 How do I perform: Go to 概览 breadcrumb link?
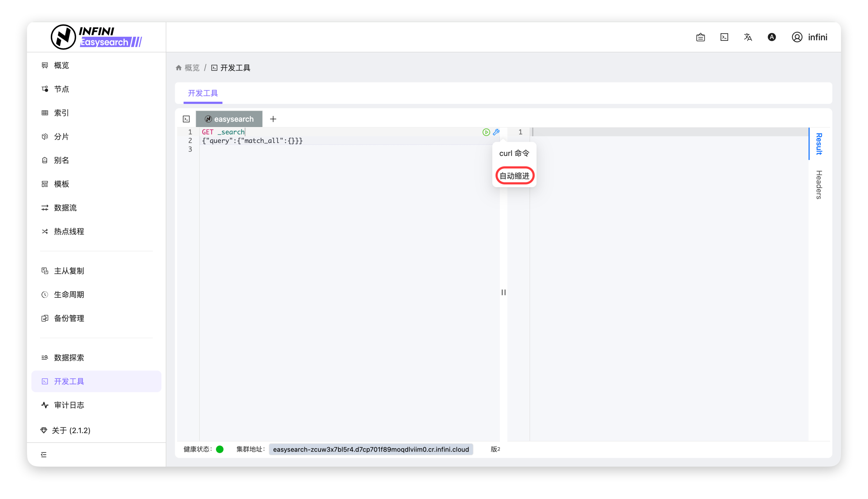click(x=191, y=68)
